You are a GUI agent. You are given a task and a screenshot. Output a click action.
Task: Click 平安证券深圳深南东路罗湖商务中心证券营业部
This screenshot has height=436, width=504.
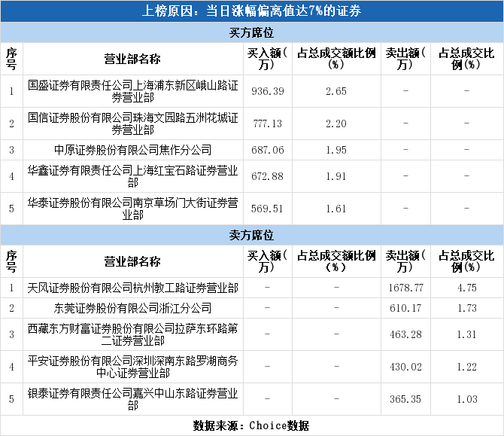[x=132, y=367]
